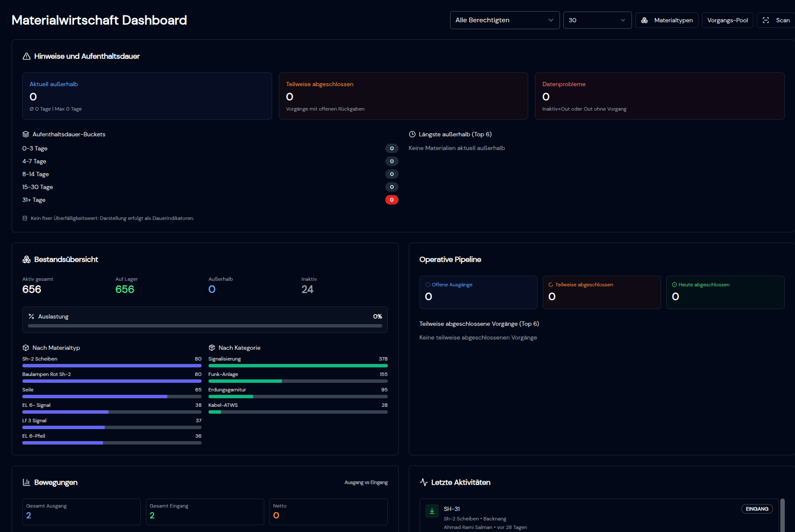Open the Datenprobleme card
Screen dimensions: 795x532
[x=659, y=96]
